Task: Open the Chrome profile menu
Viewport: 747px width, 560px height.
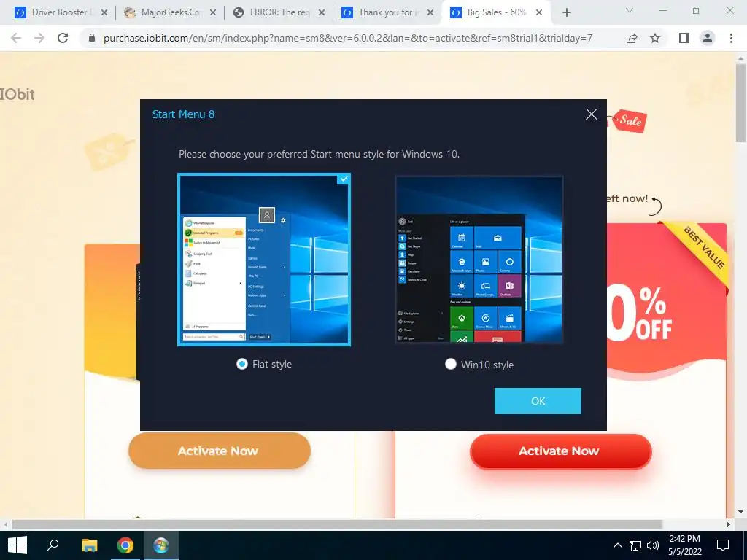Action: tap(708, 38)
